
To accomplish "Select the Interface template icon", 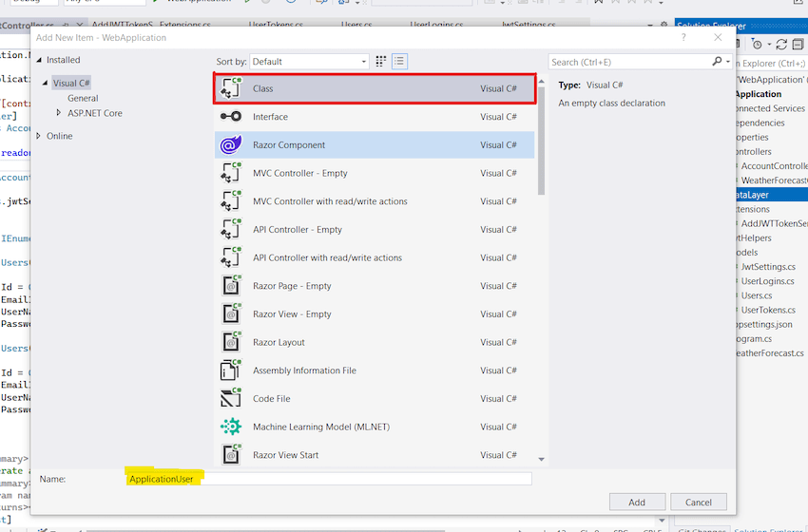I will [231, 117].
